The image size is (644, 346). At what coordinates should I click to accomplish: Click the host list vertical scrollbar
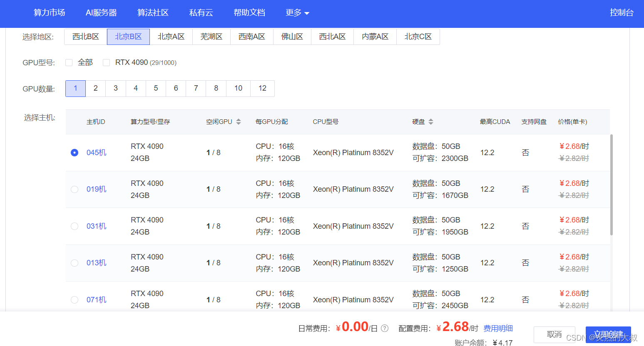coord(612,185)
